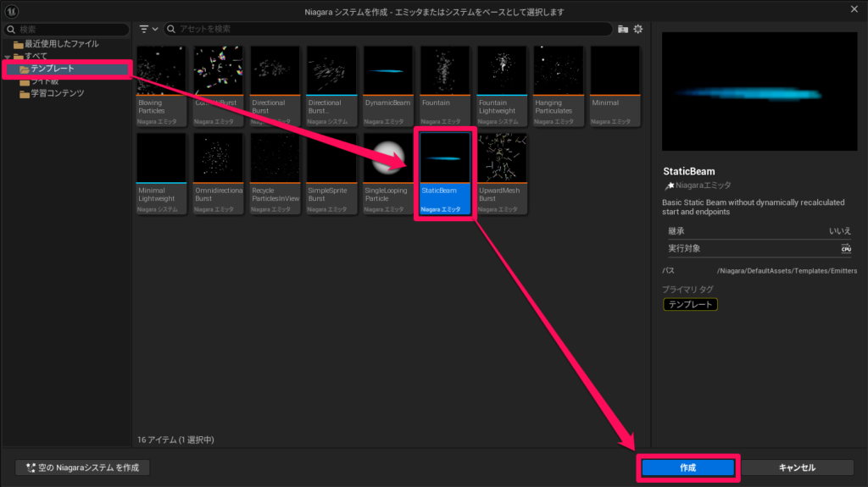Open the asset filter options dropdown
The image size is (868, 487).
tap(148, 29)
